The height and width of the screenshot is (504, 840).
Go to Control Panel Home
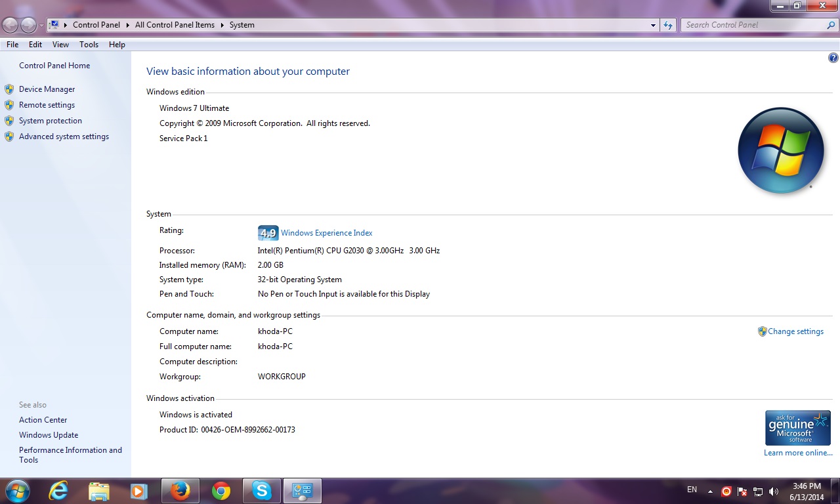coord(54,66)
